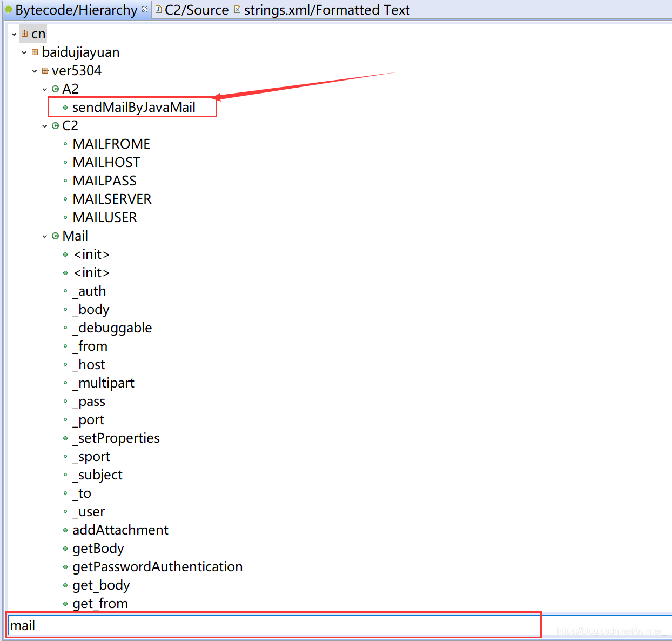The image size is (672, 641).
Task: Collapse the ver5304 package node
Action: pyautogui.click(x=35, y=71)
